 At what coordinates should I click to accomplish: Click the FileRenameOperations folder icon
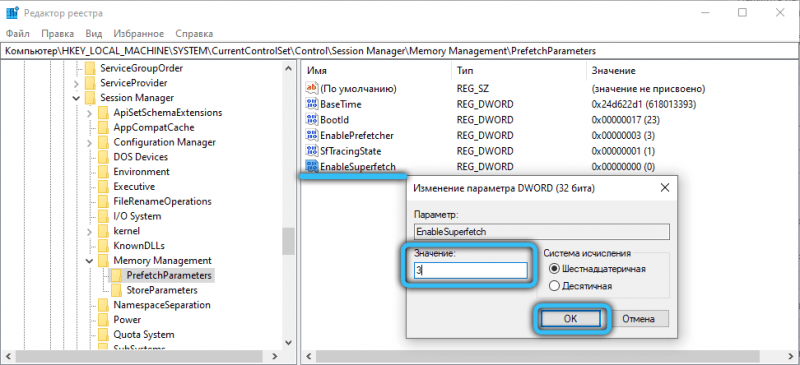coord(104,201)
